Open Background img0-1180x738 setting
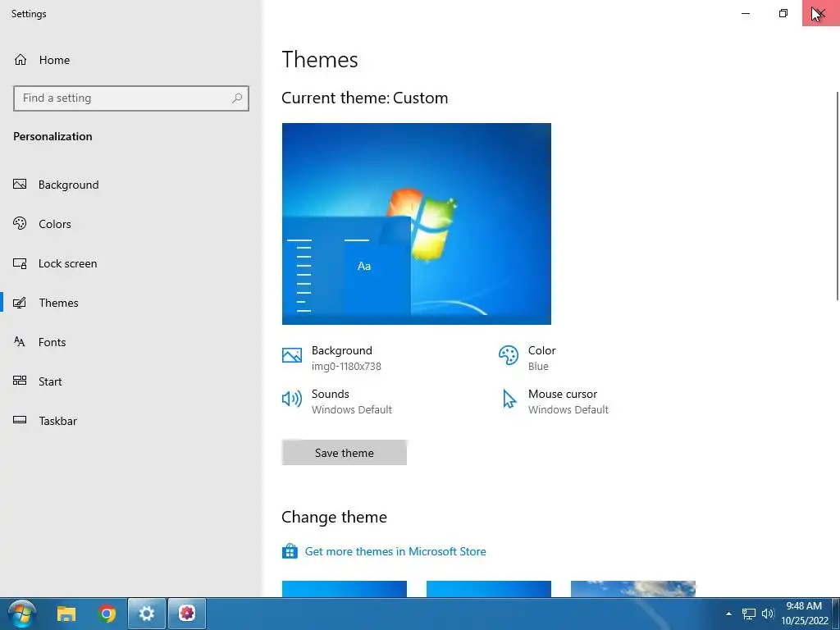Screen dimensions: 840x630 (x=332, y=358)
